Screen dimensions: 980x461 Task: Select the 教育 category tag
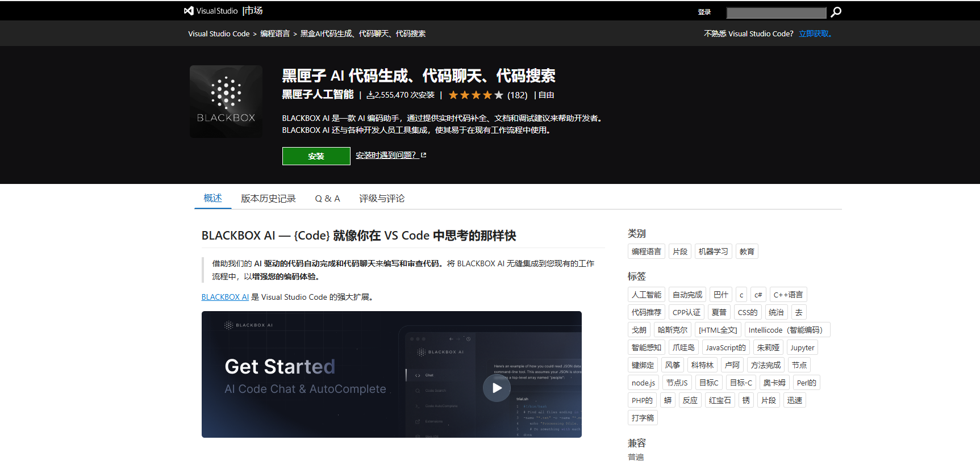(747, 252)
